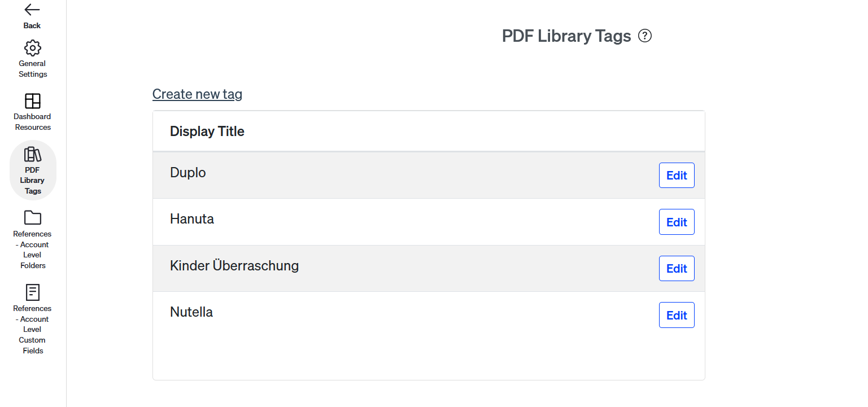868x407 pixels.
Task: Select the Duplo tag name text
Action: tap(188, 173)
